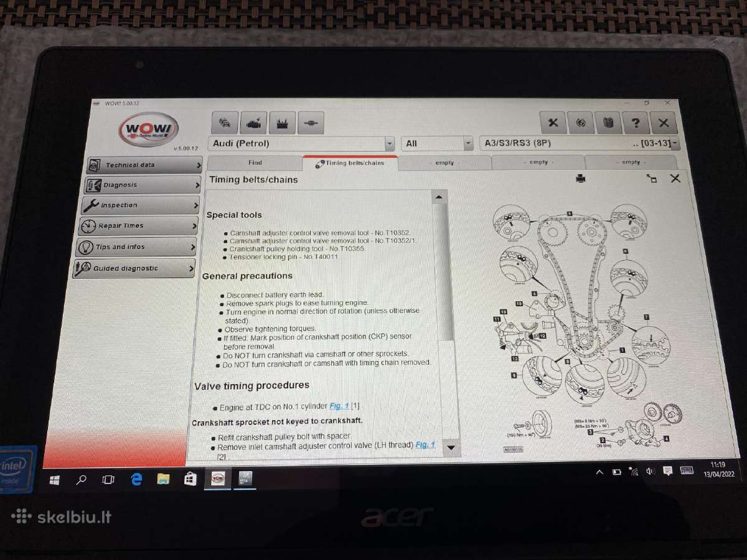747x560 pixels.
Task: Print the timing belts document
Action: coord(581,179)
